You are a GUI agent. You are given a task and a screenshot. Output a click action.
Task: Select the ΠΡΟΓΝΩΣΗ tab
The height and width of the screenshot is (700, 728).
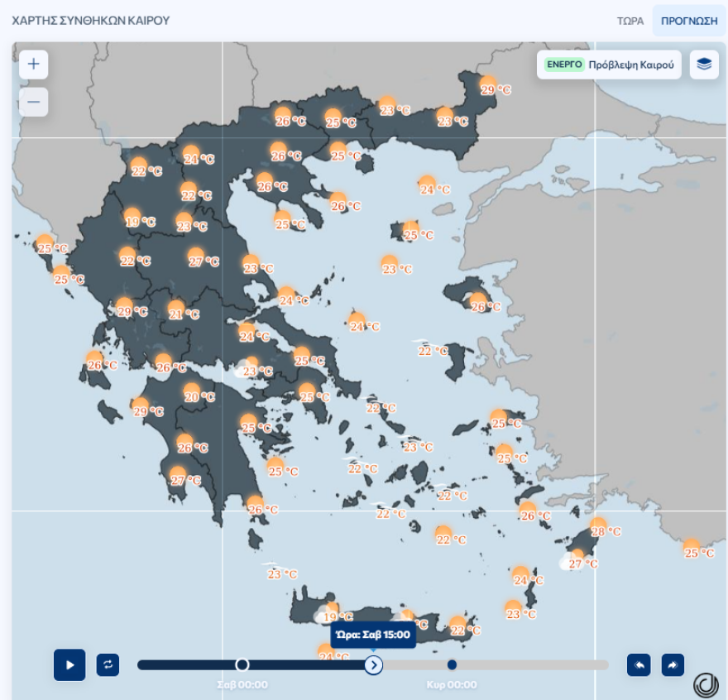click(689, 21)
